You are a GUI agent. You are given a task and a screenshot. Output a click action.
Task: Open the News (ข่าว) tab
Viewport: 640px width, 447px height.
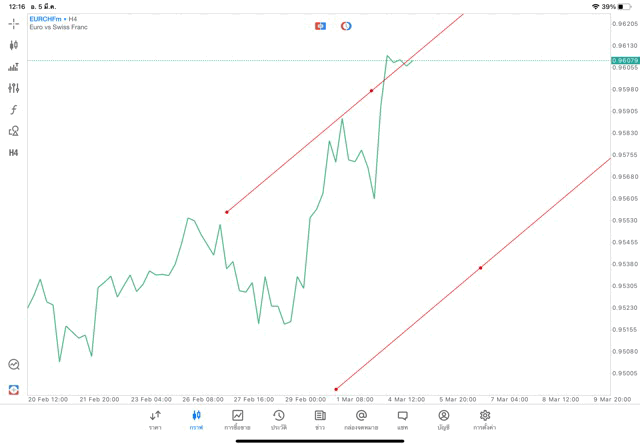pyautogui.click(x=320, y=419)
